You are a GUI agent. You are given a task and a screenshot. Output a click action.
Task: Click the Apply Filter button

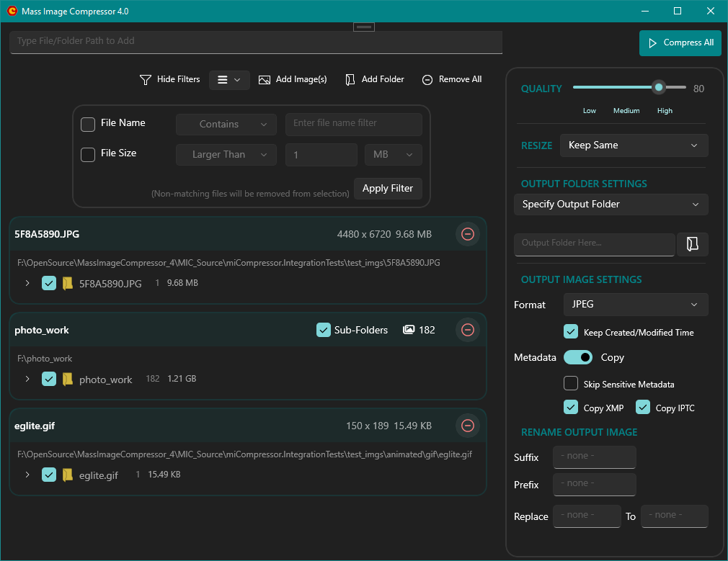pyautogui.click(x=388, y=189)
